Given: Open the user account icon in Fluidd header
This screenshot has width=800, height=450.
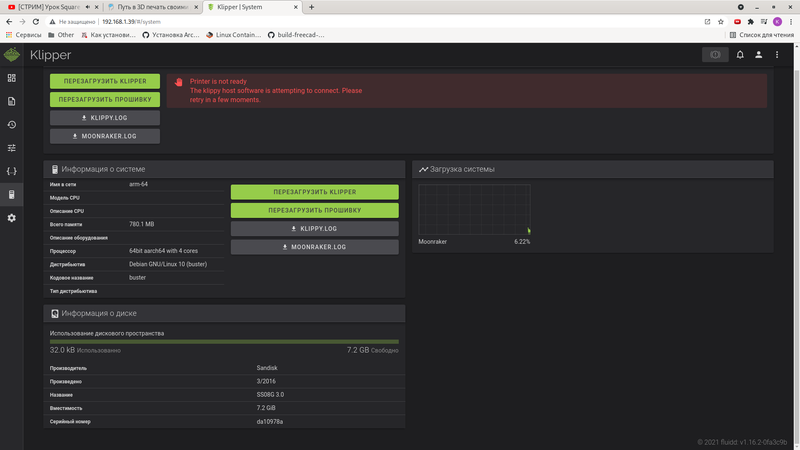Looking at the screenshot, I should 759,55.
